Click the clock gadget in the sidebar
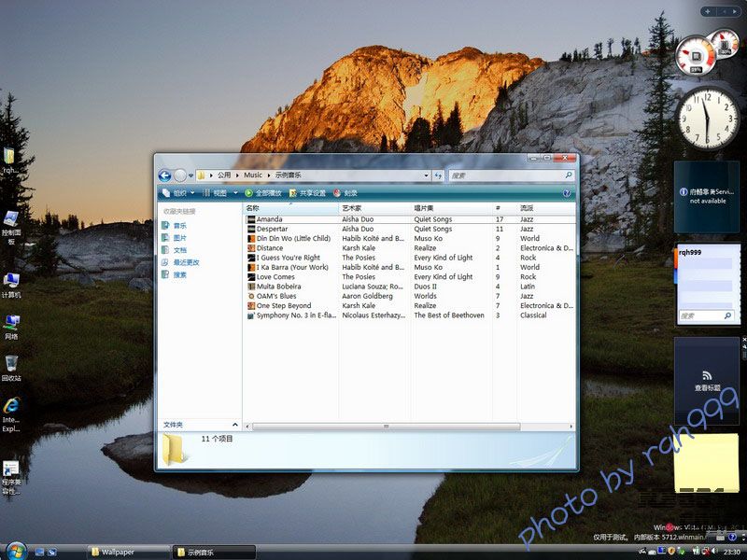The width and height of the screenshot is (747, 560). pos(708,119)
